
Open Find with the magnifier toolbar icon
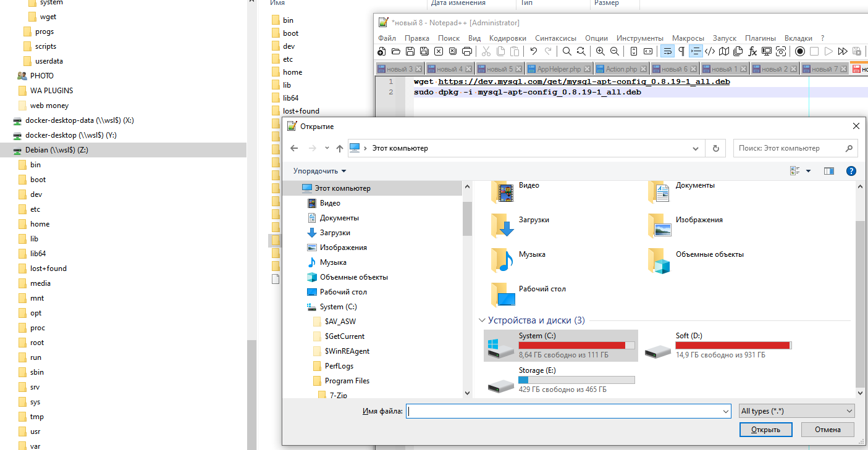(x=567, y=51)
